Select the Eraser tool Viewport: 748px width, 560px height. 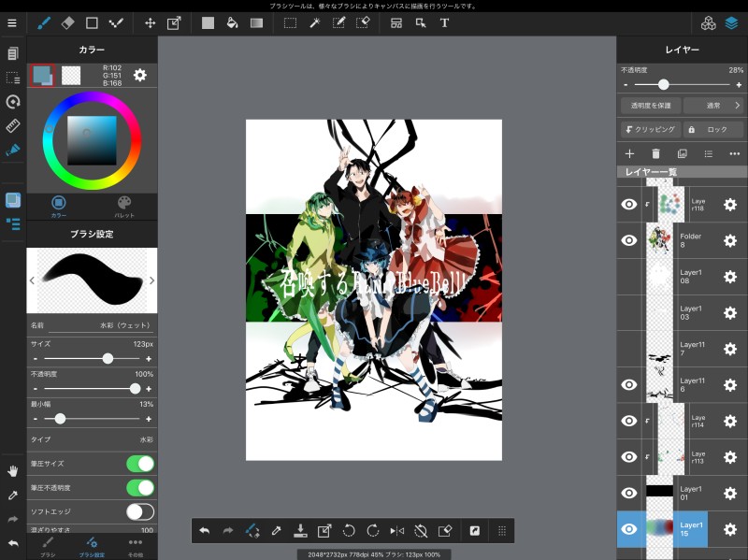[67, 22]
